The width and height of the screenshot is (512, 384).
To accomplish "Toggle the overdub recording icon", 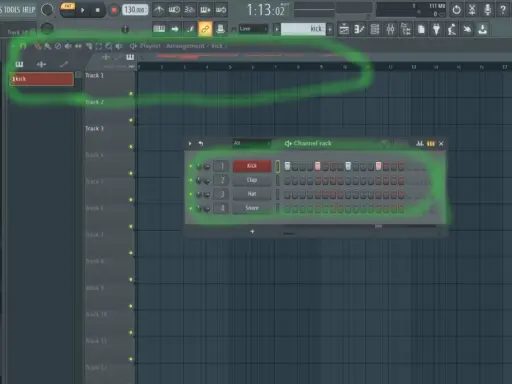I will tap(205, 10).
